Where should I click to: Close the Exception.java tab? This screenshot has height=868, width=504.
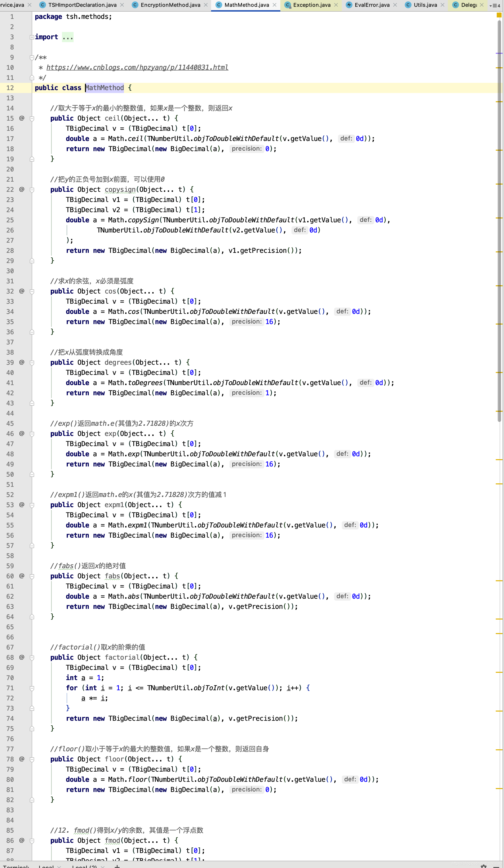(336, 5)
